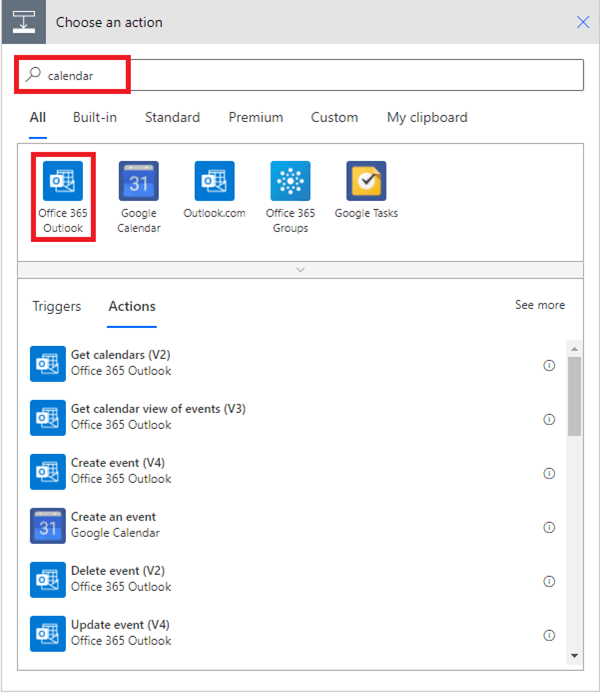The width and height of the screenshot is (600, 693).
Task: Choose Delete event (V2) action
Action: (292, 579)
